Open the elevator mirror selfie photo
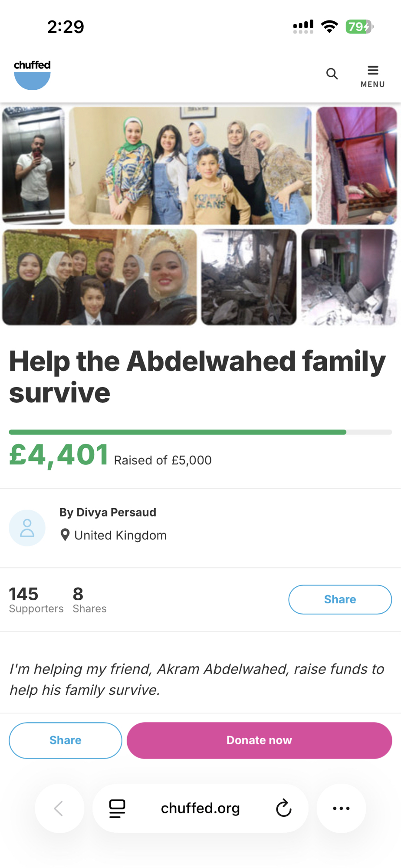This screenshot has width=401, height=868. 33,165
